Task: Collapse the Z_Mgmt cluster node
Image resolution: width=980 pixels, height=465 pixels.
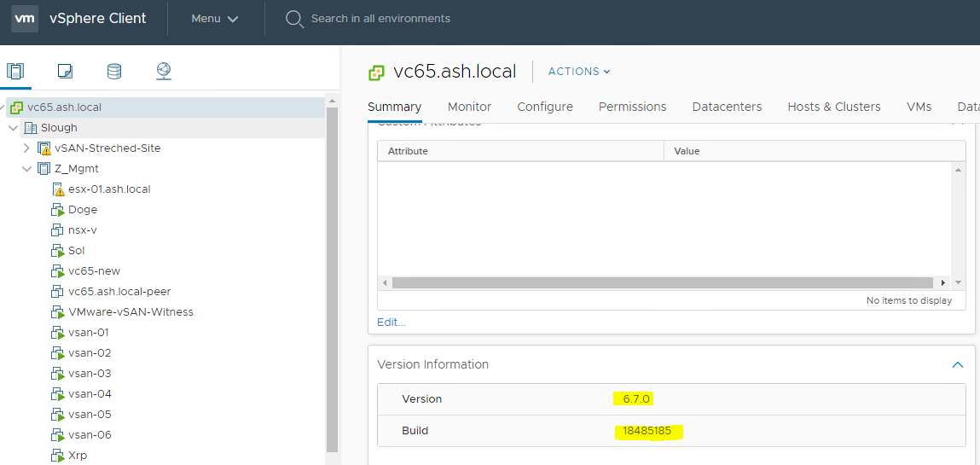Action: (x=27, y=169)
